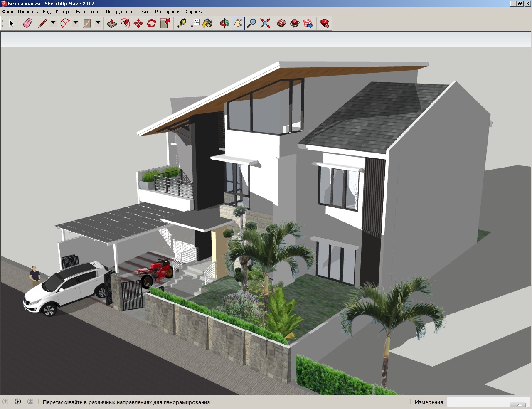Open the Камера menu
Screen dimensions: 532x409
(x=63, y=12)
